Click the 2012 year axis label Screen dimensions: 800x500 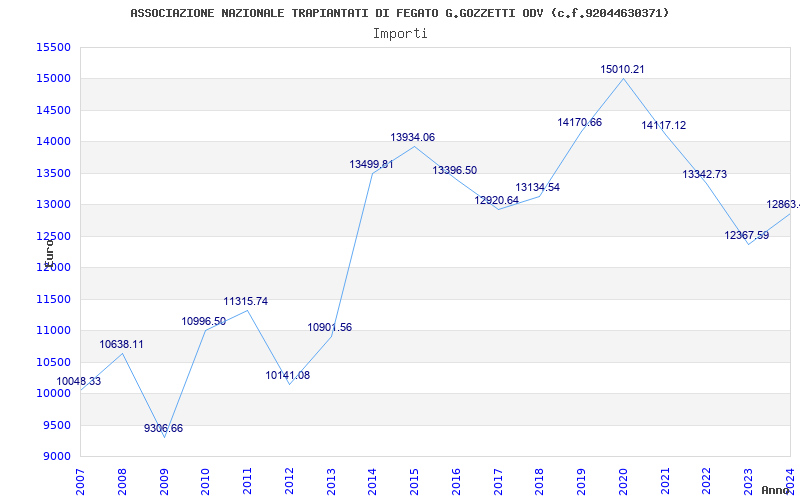(289, 482)
